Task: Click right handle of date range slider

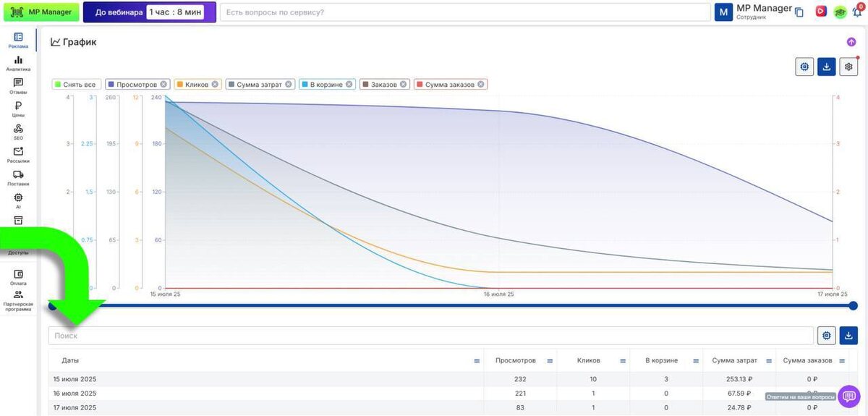Action: pyautogui.click(x=853, y=306)
